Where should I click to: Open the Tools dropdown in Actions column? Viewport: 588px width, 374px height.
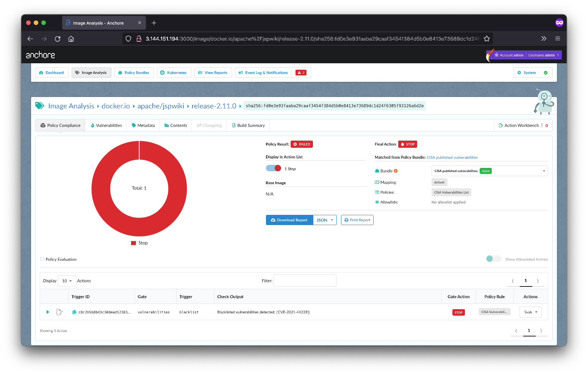pyautogui.click(x=530, y=312)
